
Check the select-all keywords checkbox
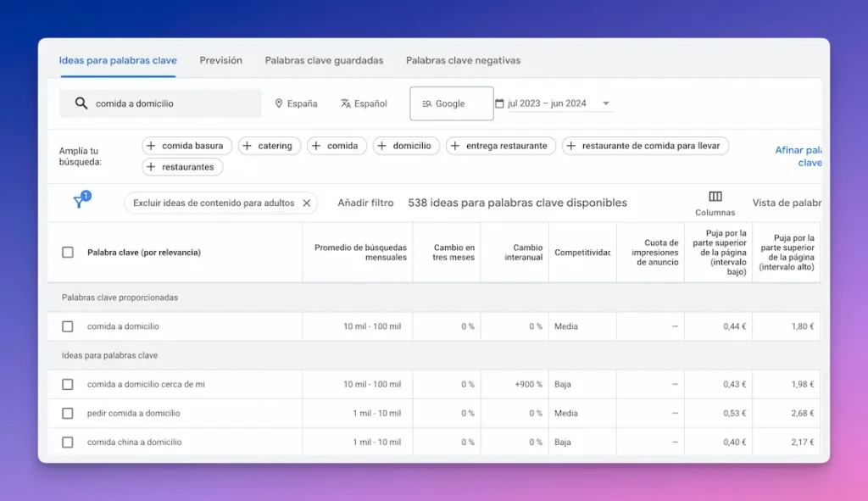pos(68,252)
